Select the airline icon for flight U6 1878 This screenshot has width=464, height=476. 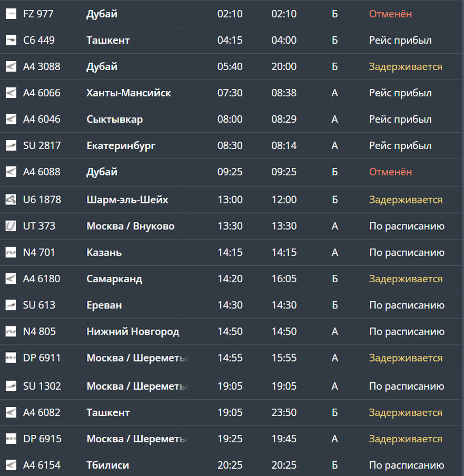[x=11, y=200]
